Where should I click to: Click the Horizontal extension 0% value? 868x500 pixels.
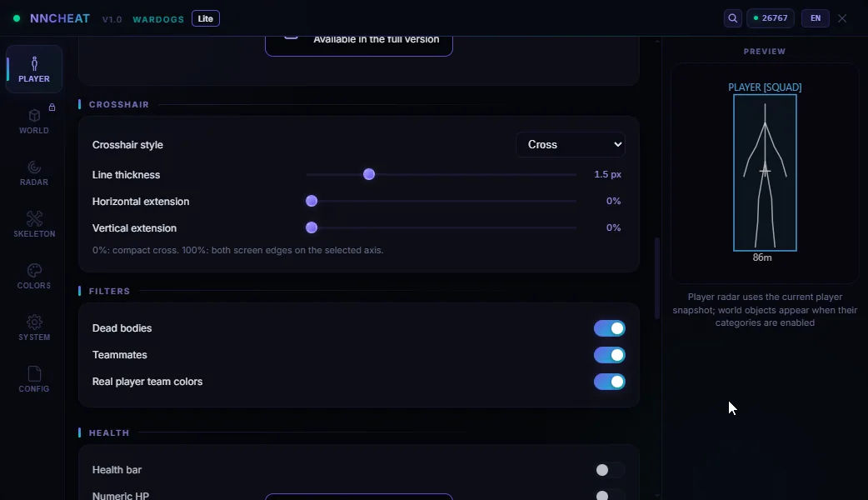pos(613,201)
